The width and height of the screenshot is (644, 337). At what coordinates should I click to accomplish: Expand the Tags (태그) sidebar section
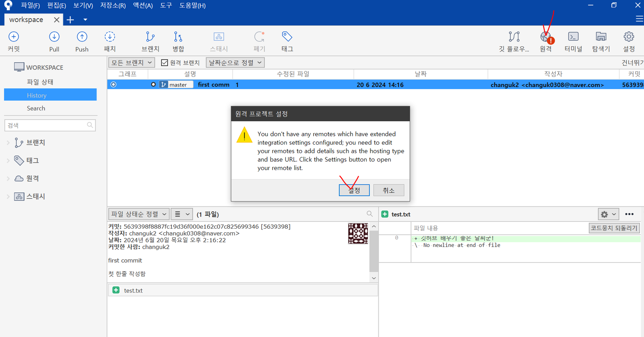coord(8,160)
